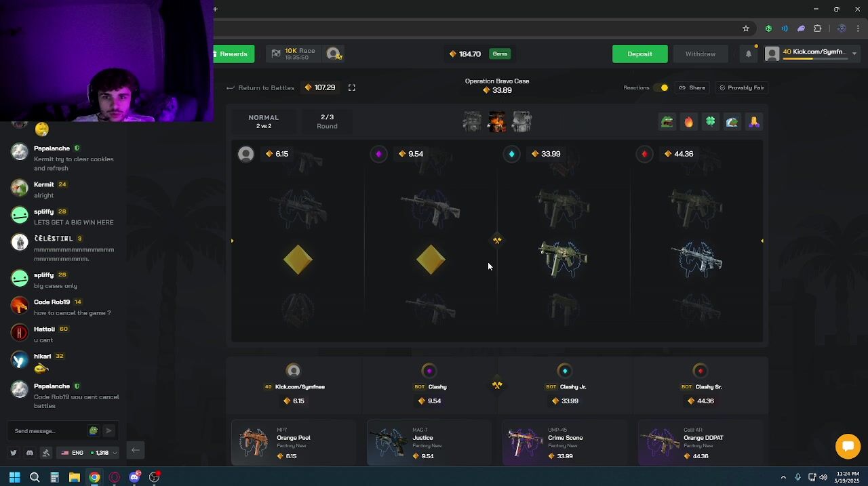Viewport: 868px width, 486px height.
Task: Expand the ENG chat language dropdown
Action: pos(88,453)
